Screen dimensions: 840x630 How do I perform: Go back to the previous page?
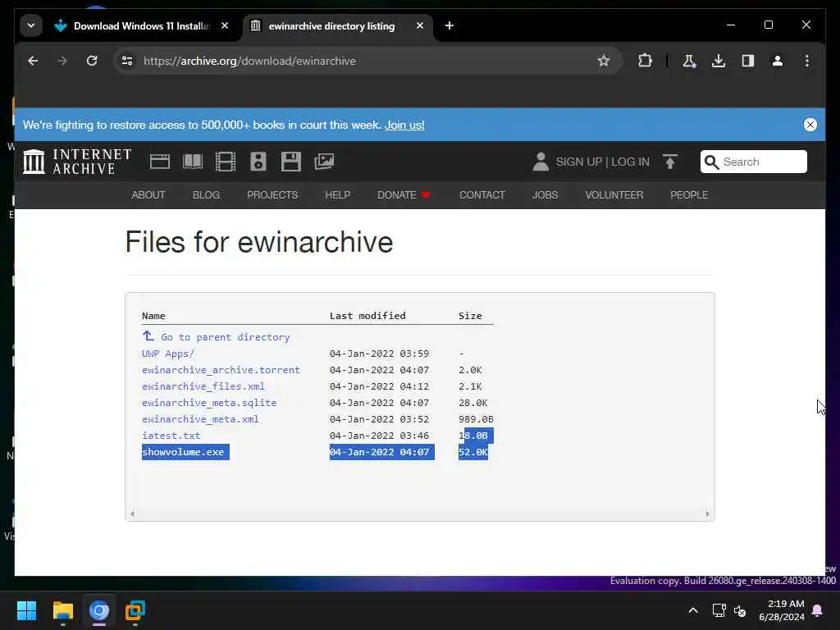click(33, 61)
